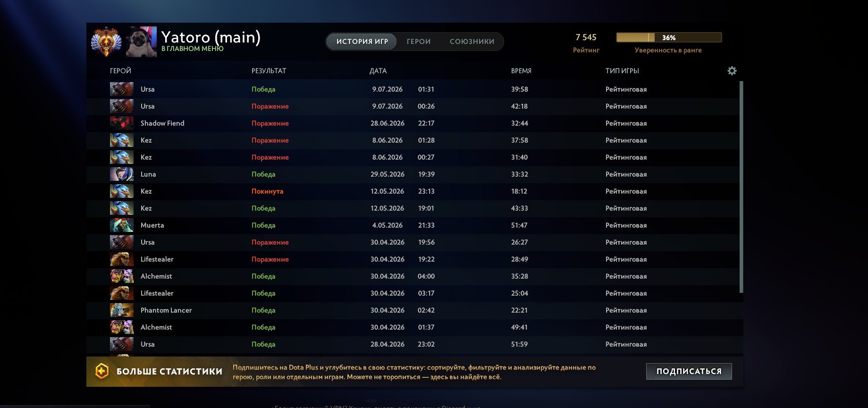Click the match list vertical scrollbar

[741, 187]
